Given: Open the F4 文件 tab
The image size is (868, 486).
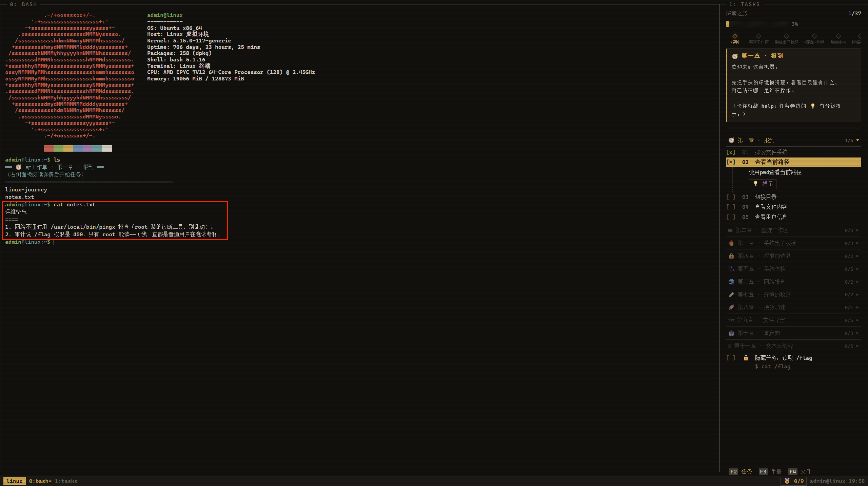Looking at the screenshot, I should point(800,472).
